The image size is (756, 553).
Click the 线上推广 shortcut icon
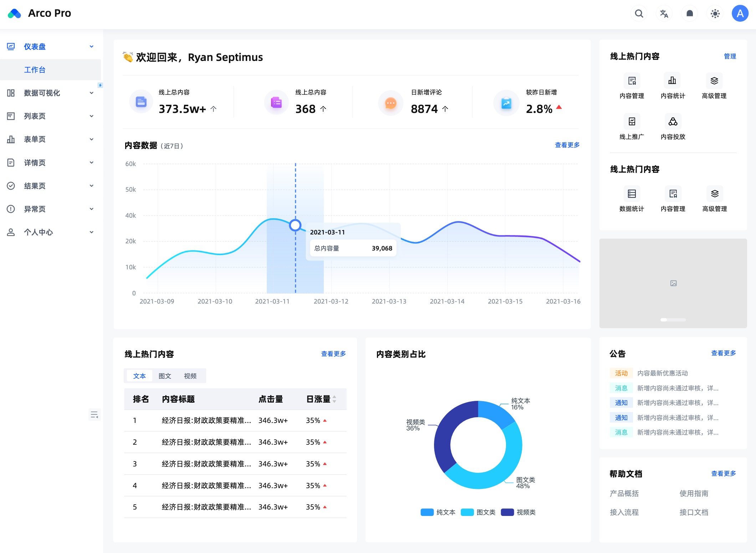(x=632, y=122)
